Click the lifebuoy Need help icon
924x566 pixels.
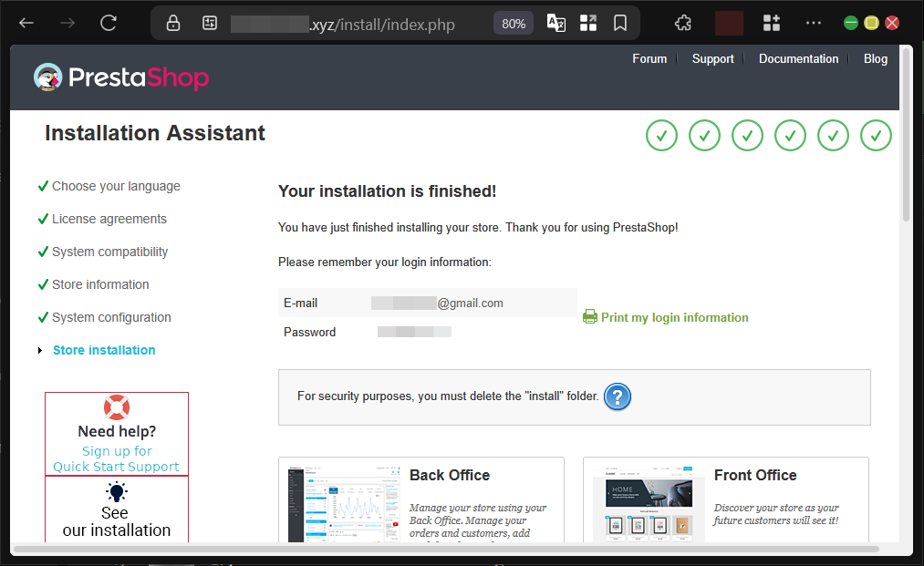(116, 408)
